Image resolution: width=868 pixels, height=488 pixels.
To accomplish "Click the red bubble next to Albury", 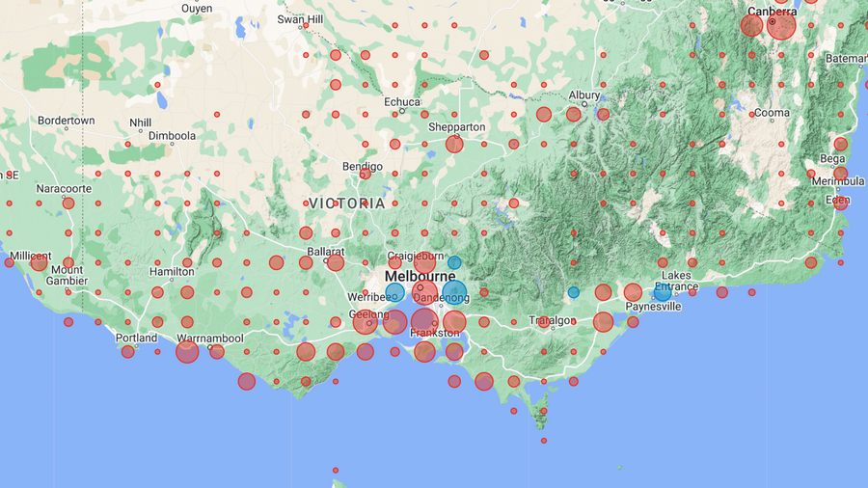I will (574, 115).
